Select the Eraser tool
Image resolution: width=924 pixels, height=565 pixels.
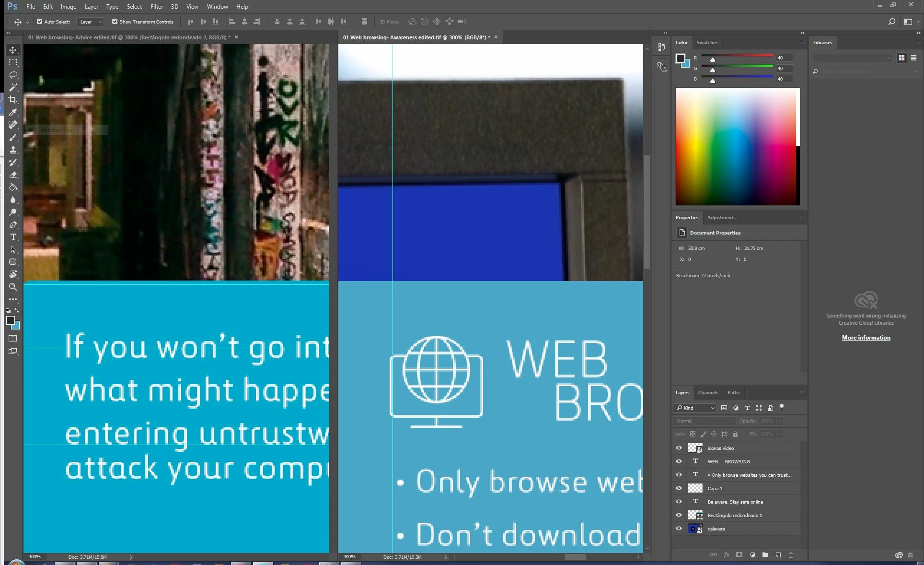13,175
